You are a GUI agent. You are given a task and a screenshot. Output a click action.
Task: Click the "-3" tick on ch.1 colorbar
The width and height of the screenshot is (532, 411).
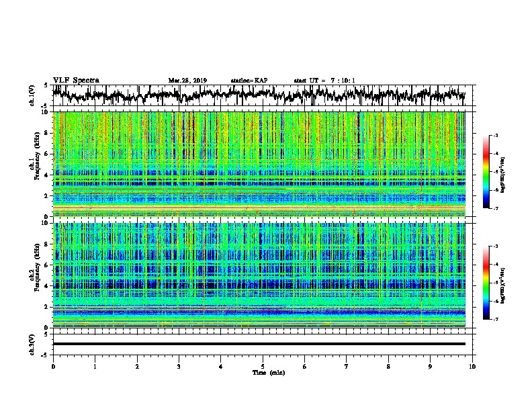pos(495,135)
